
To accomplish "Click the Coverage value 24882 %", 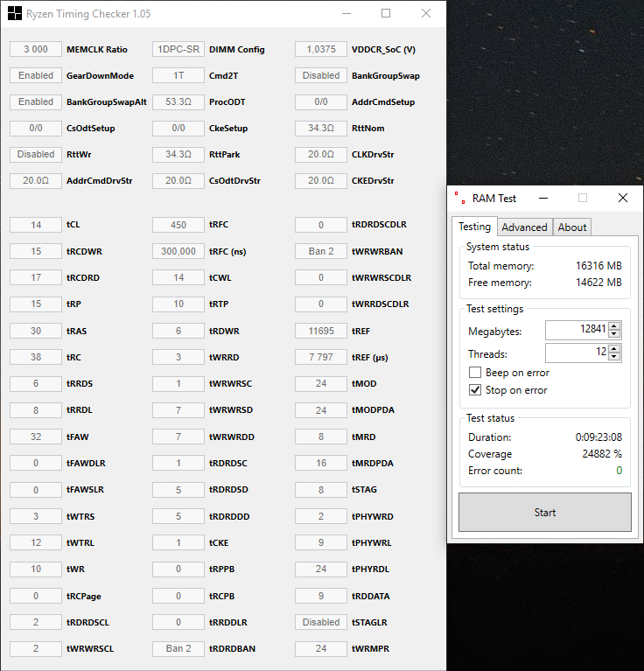I will point(602,454).
